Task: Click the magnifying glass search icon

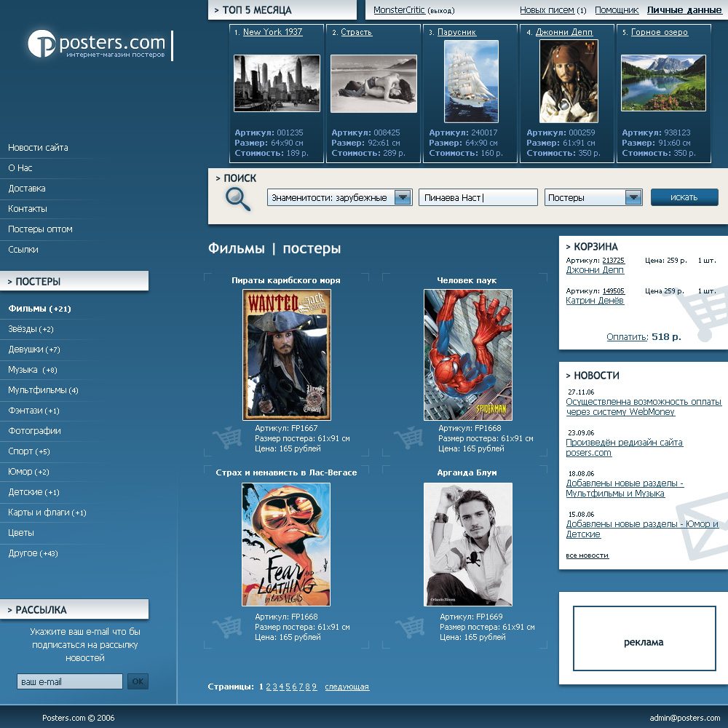Action: point(238,199)
